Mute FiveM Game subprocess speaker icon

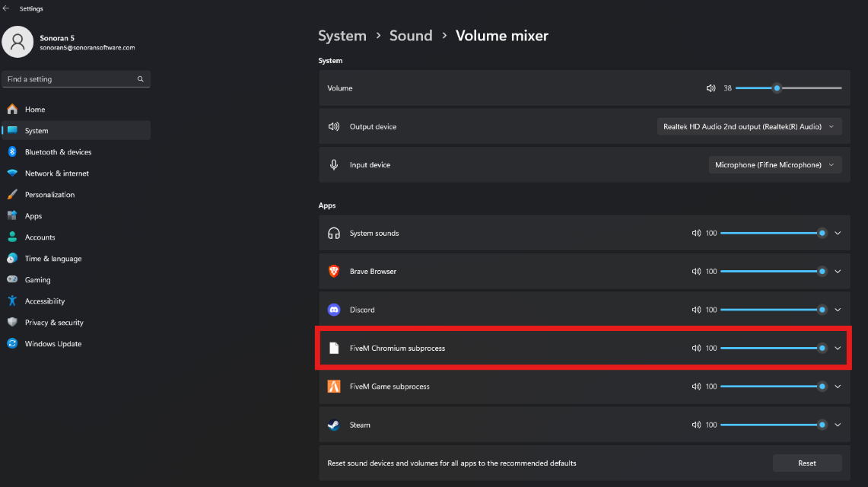pyautogui.click(x=696, y=387)
